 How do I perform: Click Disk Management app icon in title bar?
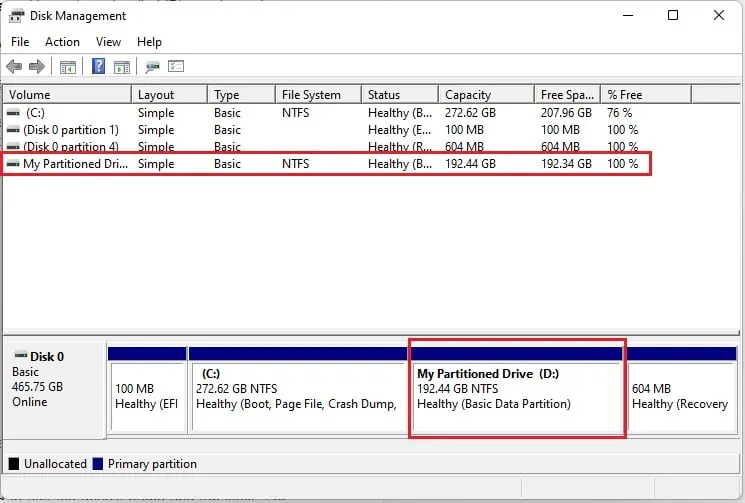[16, 16]
